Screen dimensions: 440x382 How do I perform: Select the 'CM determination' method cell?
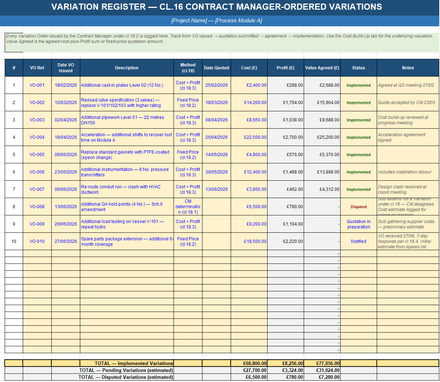click(188, 207)
